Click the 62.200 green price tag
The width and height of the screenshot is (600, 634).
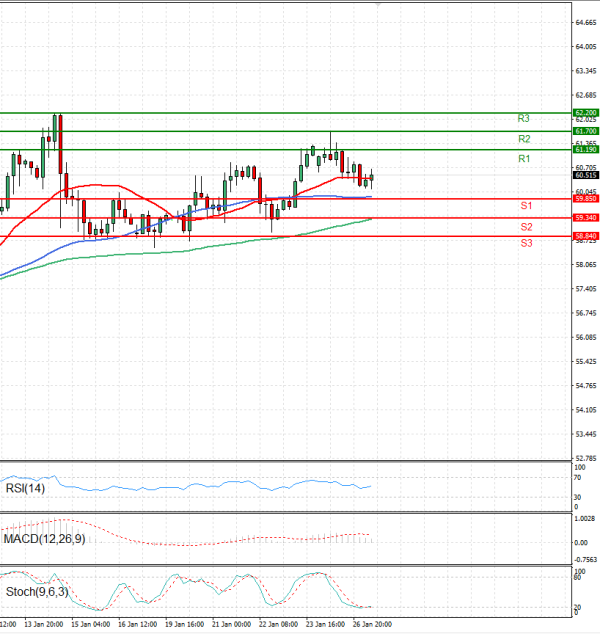coord(586,113)
